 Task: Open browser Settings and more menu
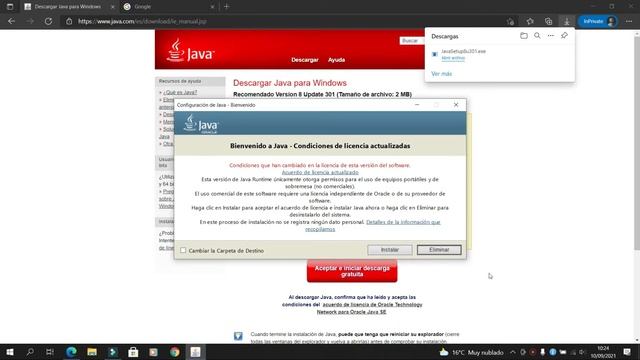629,21
